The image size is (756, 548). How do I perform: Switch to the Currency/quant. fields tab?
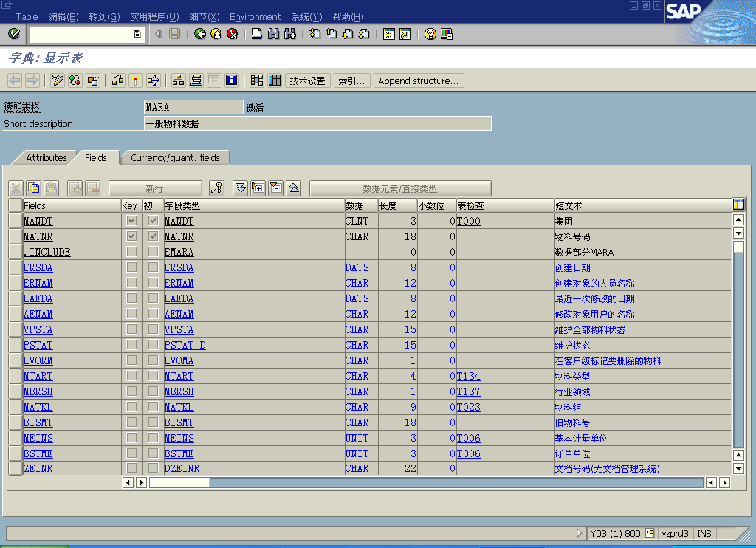click(175, 158)
